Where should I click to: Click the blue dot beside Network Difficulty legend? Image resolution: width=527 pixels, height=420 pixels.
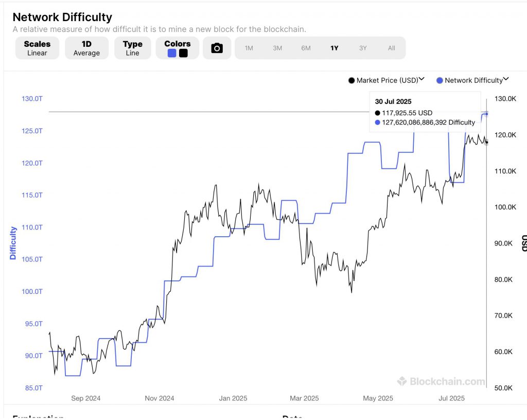click(440, 80)
